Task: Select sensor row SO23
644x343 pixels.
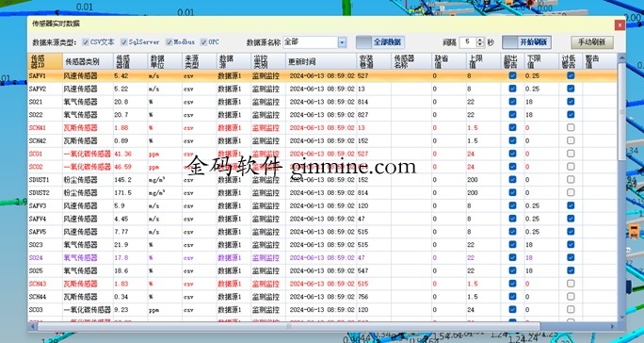Action: (x=322, y=245)
